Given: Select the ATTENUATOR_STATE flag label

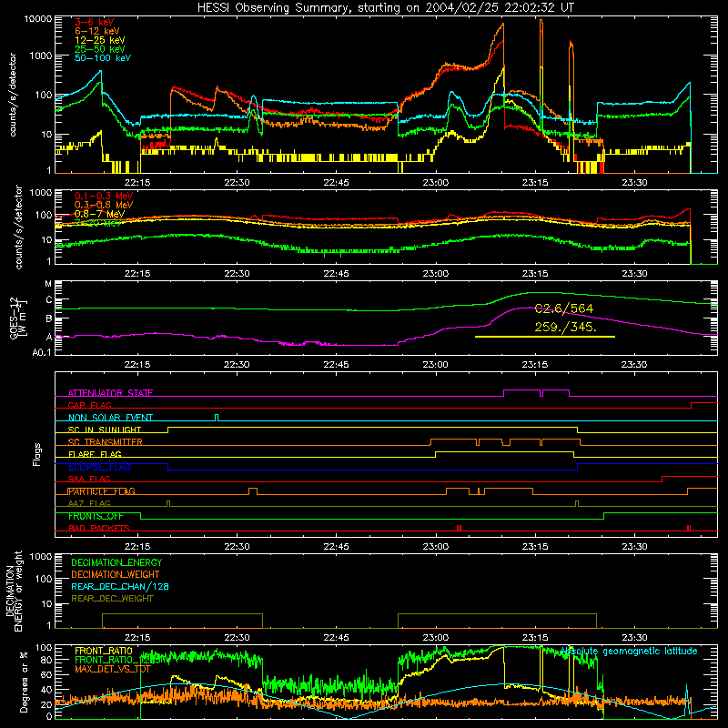Looking at the screenshot, I should (x=110, y=393).
